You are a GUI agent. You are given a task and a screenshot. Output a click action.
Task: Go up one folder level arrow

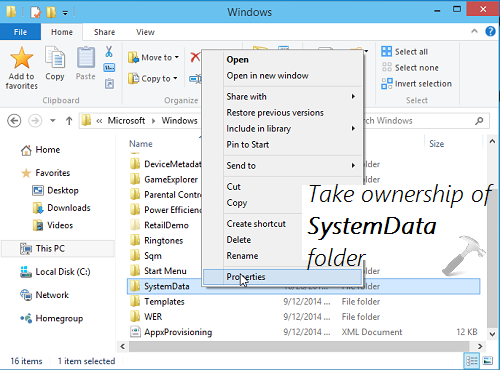coord(69,121)
